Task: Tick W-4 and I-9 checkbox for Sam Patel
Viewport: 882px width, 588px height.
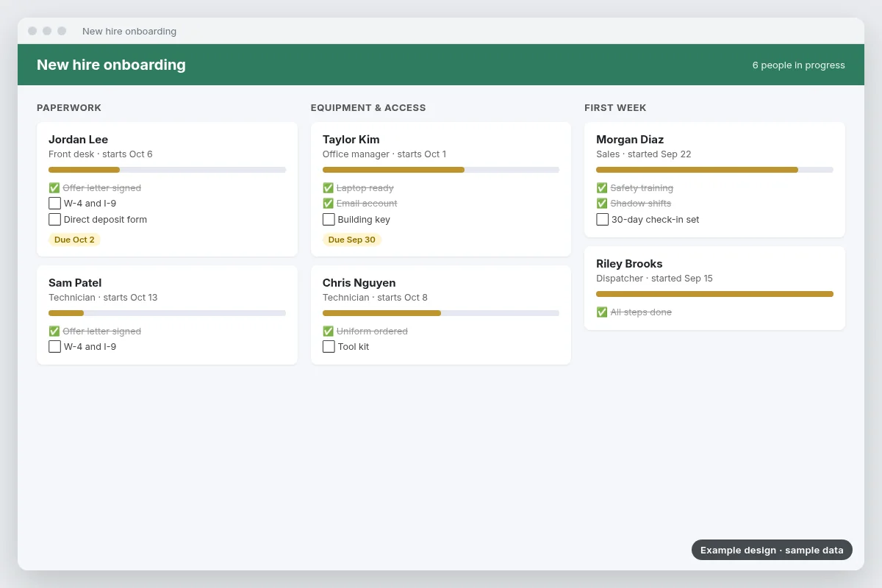Action: (54, 347)
